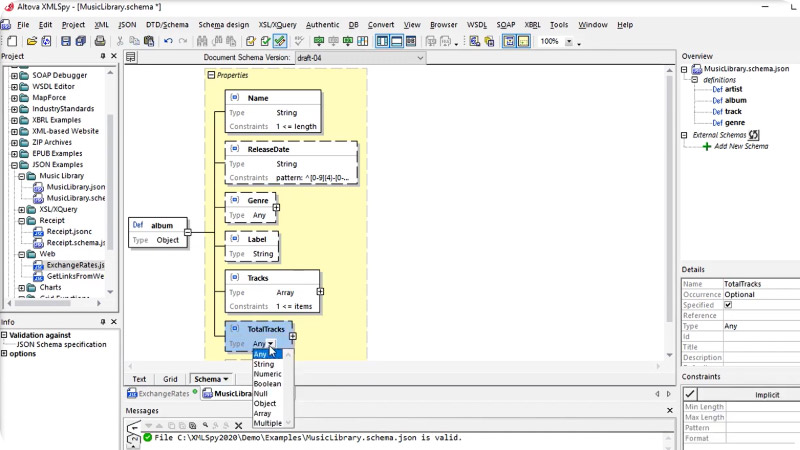The height and width of the screenshot is (450, 800).
Task: Click the New document toolbar icon
Action: coord(12,41)
